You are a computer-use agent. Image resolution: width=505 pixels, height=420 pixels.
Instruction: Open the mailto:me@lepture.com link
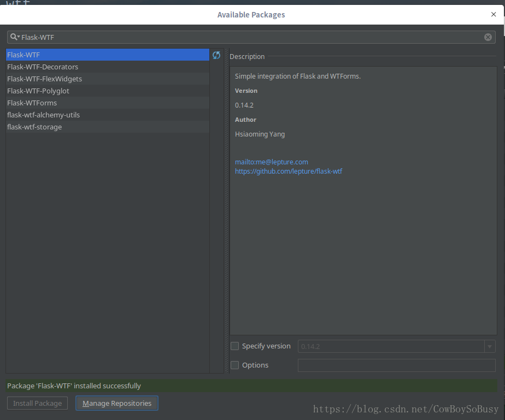tap(272, 162)
